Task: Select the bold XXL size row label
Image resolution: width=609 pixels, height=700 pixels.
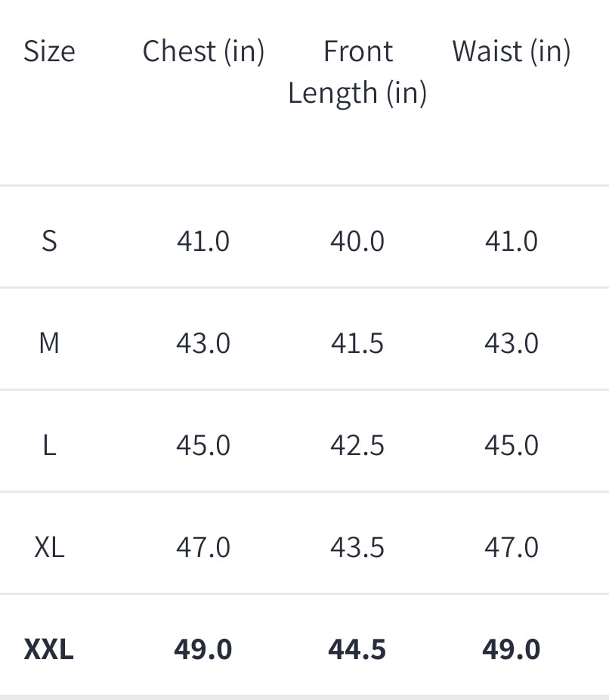Action: click(49, 649)
